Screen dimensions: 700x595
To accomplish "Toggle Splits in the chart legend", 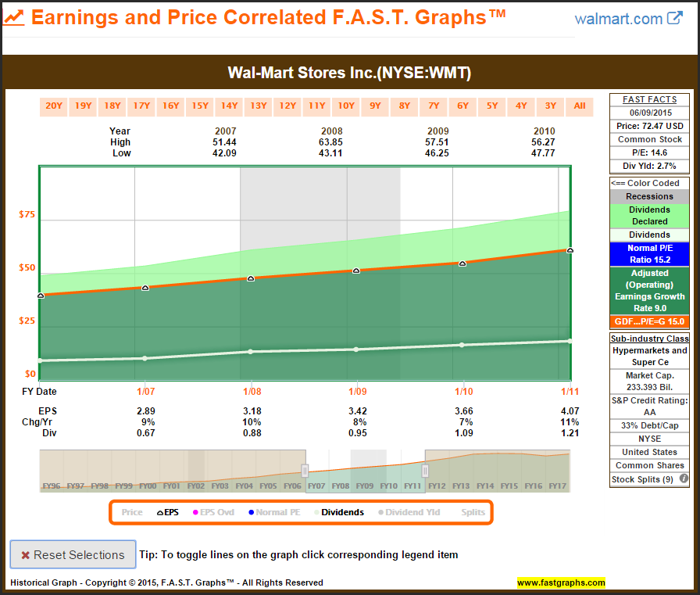I will pos(472,512).
